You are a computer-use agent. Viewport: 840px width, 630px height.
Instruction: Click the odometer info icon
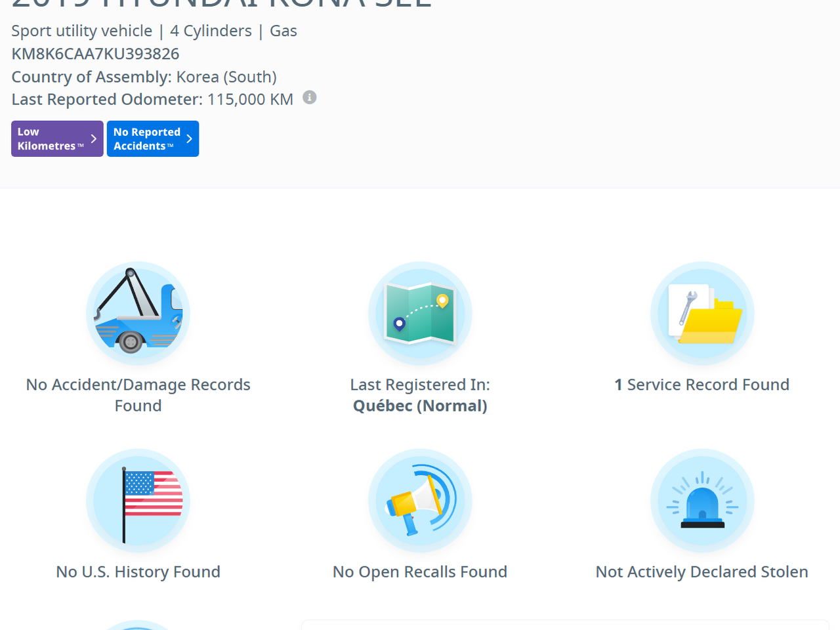pyautogui.click(x=310, y=98)
